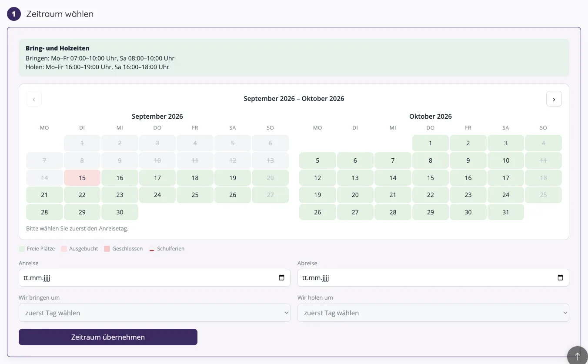Select Monday 5 October 2026

[317, 160]
